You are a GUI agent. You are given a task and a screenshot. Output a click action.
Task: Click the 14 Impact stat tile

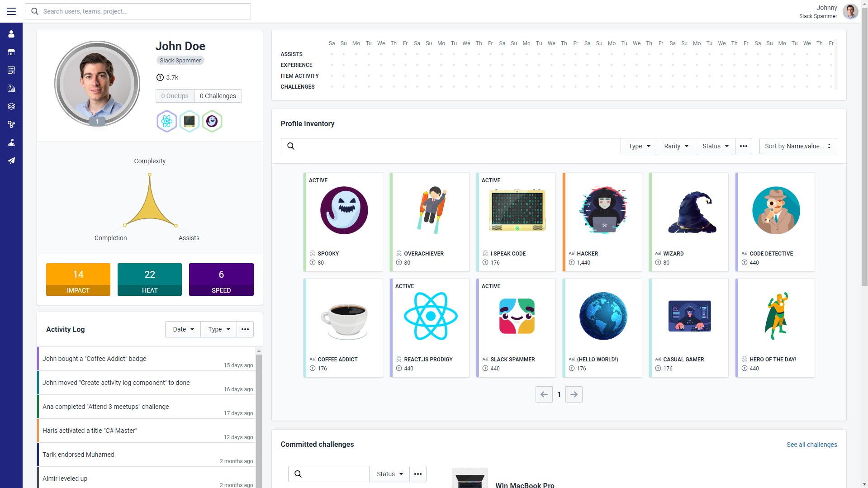coord(78,280)
